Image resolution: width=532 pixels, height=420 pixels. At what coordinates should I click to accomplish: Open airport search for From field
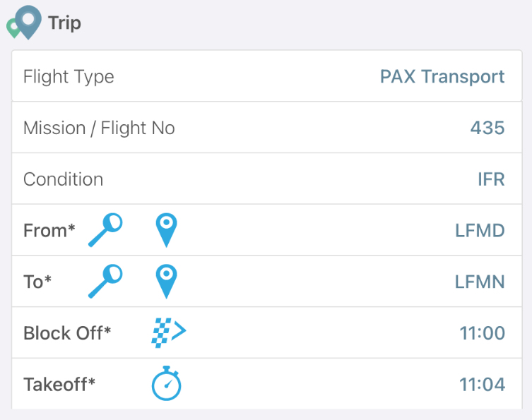tap(105, 230)
